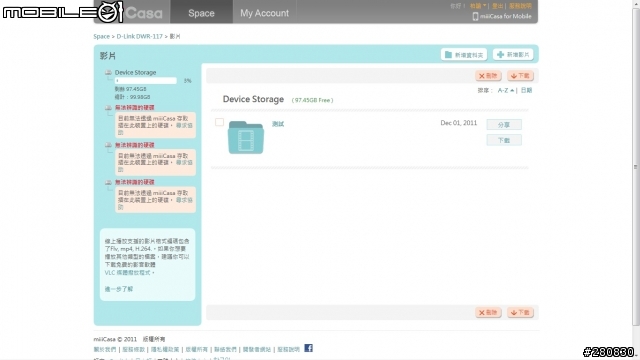Click the top 下載 download button
Viewport: 640px width, 360px height.
[520, 76]
